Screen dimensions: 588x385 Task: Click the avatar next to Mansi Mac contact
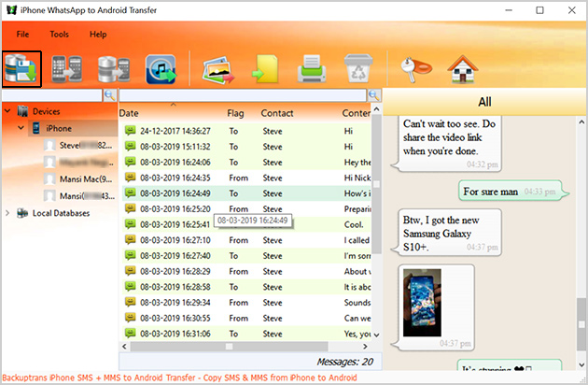point(49,178)
